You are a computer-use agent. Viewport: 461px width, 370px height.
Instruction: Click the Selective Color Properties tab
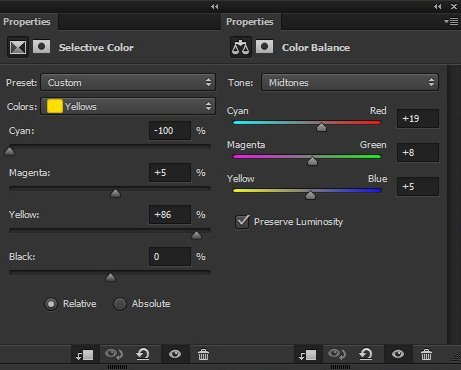(x=27, y=22)
